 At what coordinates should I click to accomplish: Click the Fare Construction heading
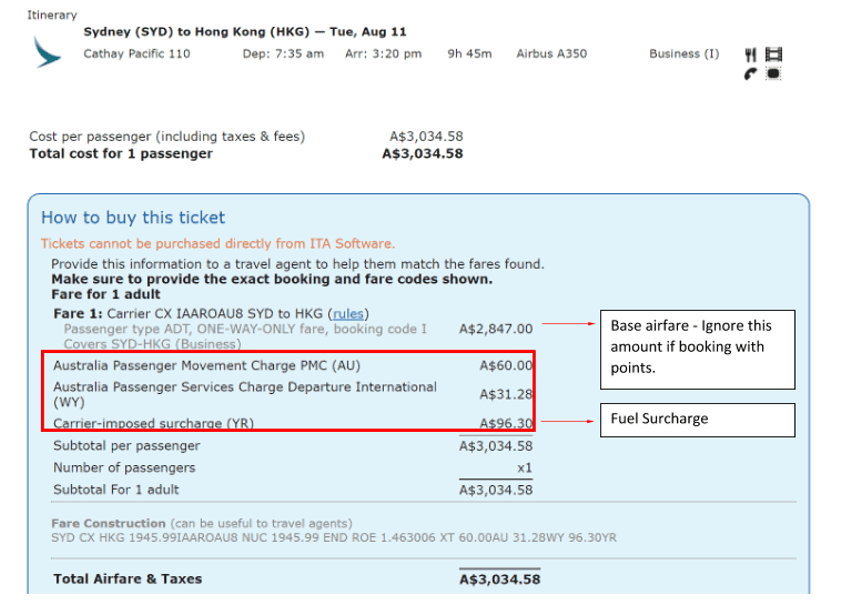108,524
